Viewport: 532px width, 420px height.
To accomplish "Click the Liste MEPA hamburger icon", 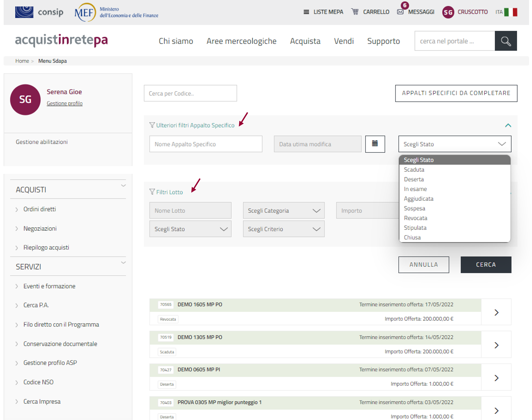I will pyautogui.click(x=306, y=12).
